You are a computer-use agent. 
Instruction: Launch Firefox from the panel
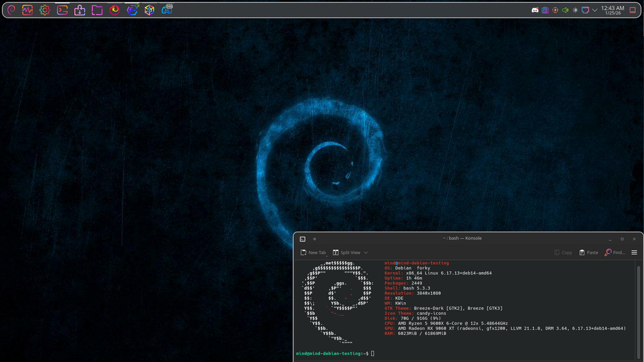click(x=114, y=10)
